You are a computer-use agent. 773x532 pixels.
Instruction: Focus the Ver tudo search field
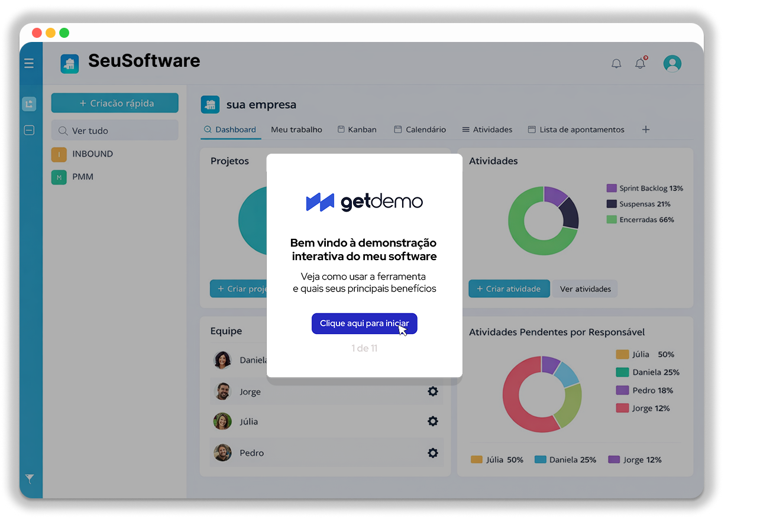tap(115, 131)
